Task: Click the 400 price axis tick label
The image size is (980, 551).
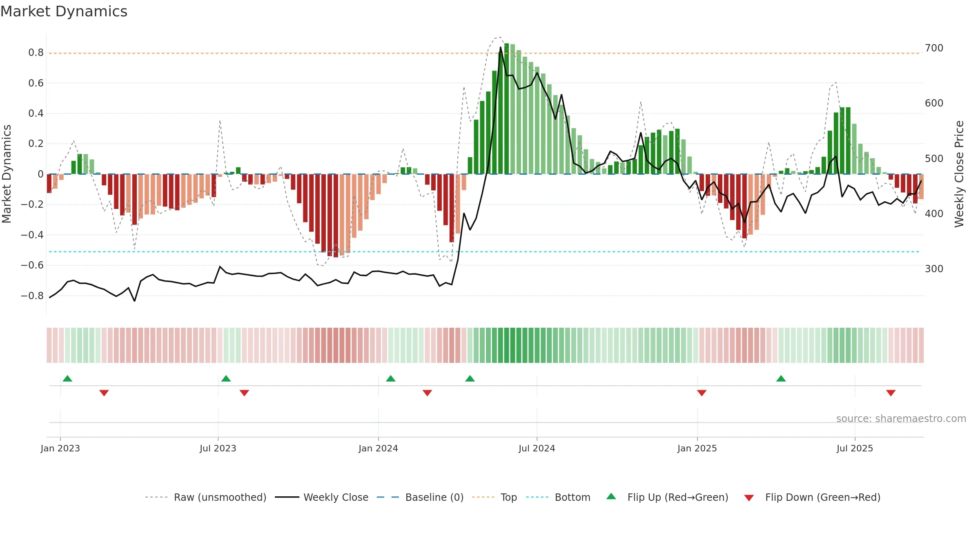Action: coord(934,214)
